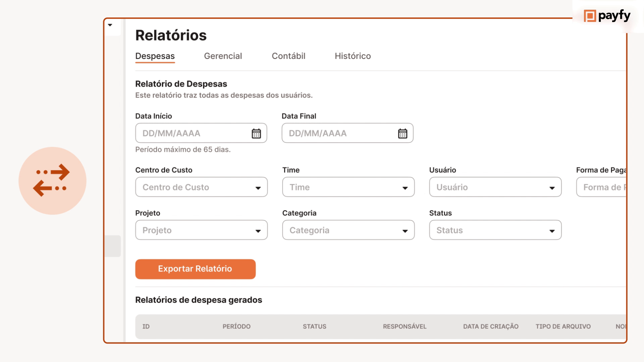Open the Time dropdown

348,187
